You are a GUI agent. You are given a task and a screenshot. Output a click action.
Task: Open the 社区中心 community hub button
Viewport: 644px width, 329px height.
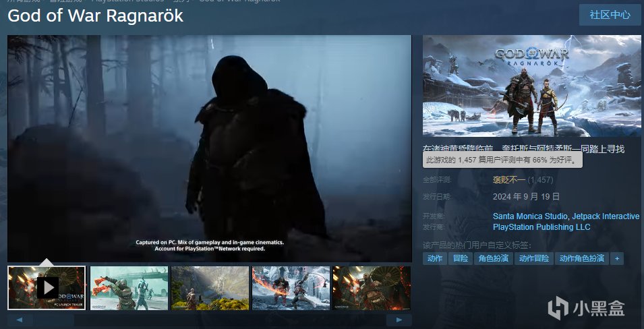pyautogui.click(x=610, y=15)
